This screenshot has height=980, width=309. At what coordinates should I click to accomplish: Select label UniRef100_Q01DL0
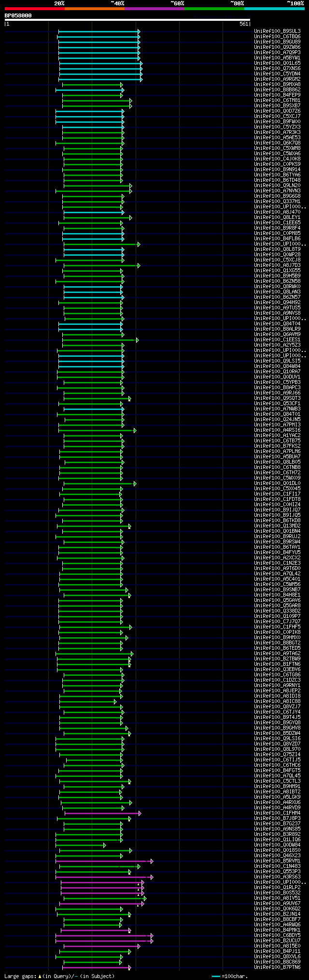(x=277, y=483)
